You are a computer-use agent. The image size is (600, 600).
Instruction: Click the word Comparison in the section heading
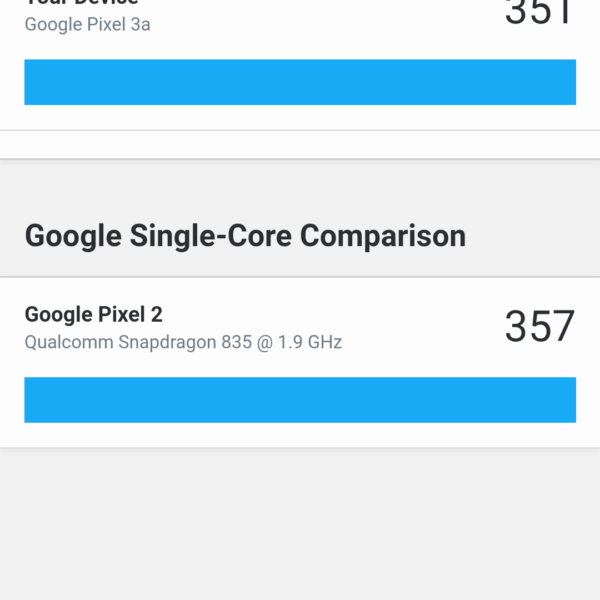click(x=383, y=236)
